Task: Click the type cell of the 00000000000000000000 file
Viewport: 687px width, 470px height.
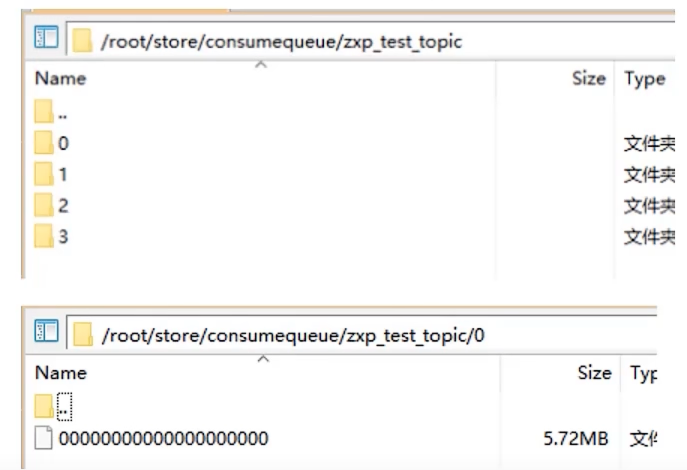Action: [643, 438]
